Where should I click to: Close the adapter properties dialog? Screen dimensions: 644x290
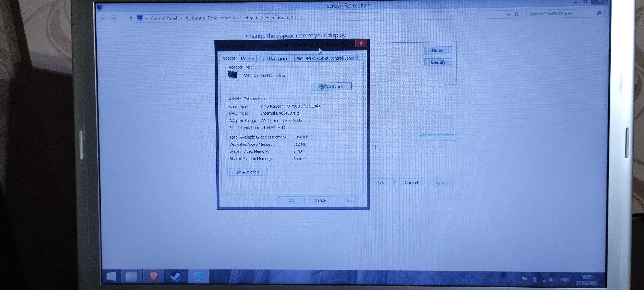361,43
